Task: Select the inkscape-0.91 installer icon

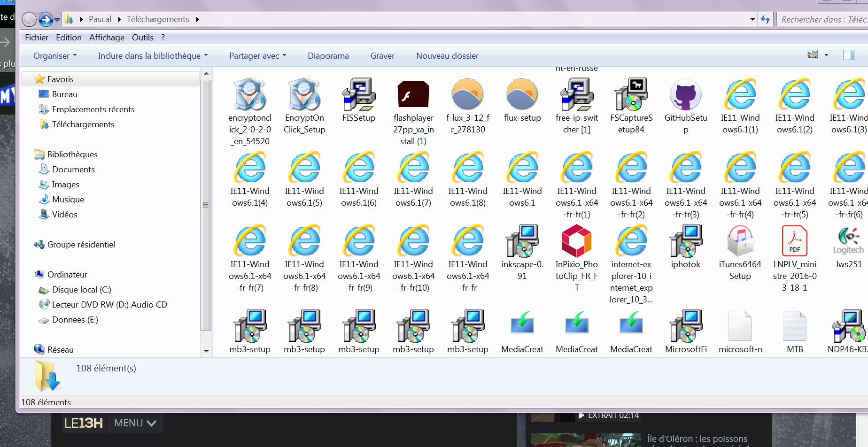Action: coord(522,241)
